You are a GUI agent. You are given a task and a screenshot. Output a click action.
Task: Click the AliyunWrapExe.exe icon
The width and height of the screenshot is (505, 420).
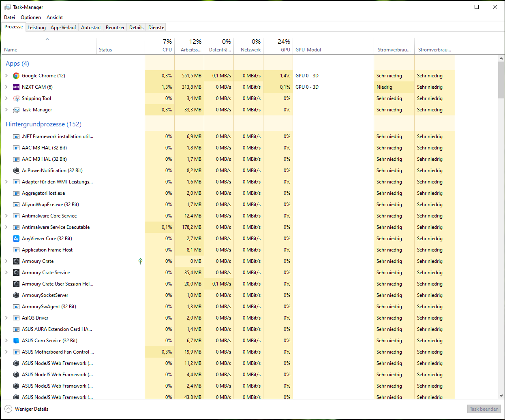pyautogui.click(x=16, y=205)
